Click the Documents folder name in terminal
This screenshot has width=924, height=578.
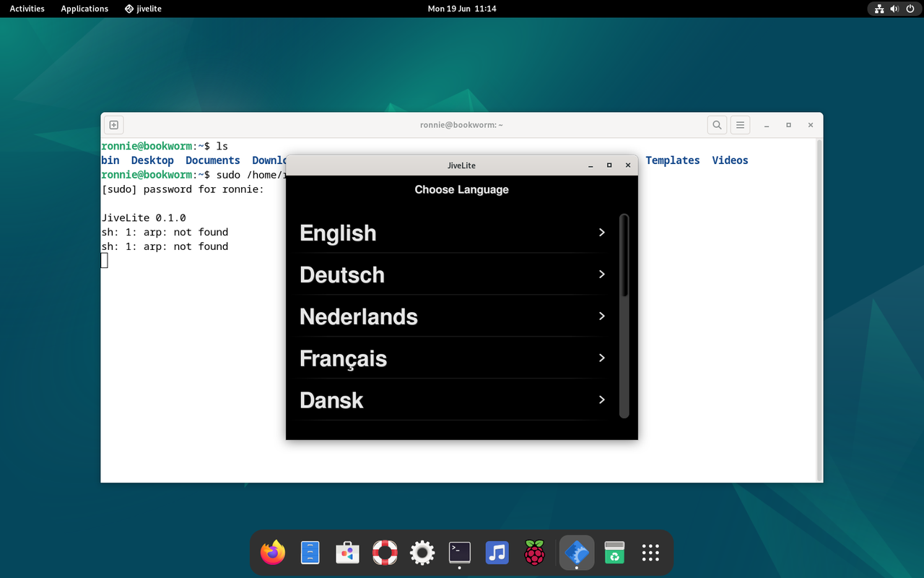coord(213,160)
